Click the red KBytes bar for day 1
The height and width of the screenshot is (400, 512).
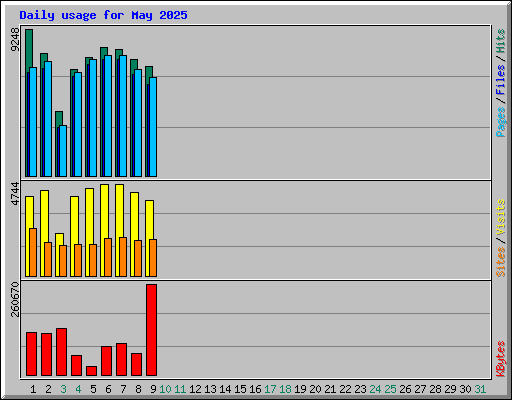31,354
